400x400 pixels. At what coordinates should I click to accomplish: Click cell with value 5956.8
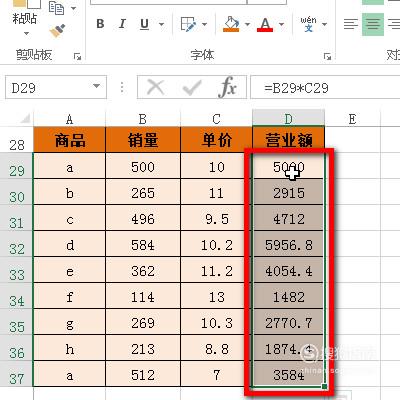click(x=289, y=244)
